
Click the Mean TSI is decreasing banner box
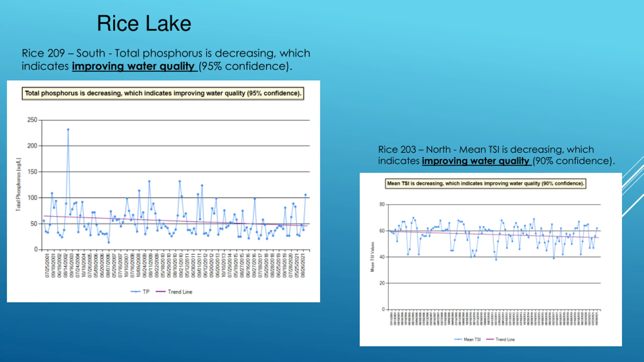click(x=486, y=184)
